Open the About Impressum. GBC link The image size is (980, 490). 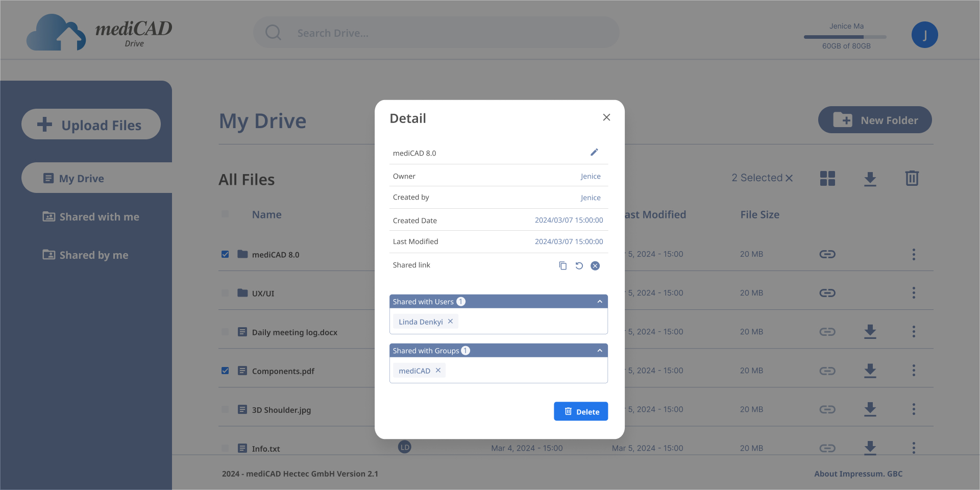coord(859,474)
